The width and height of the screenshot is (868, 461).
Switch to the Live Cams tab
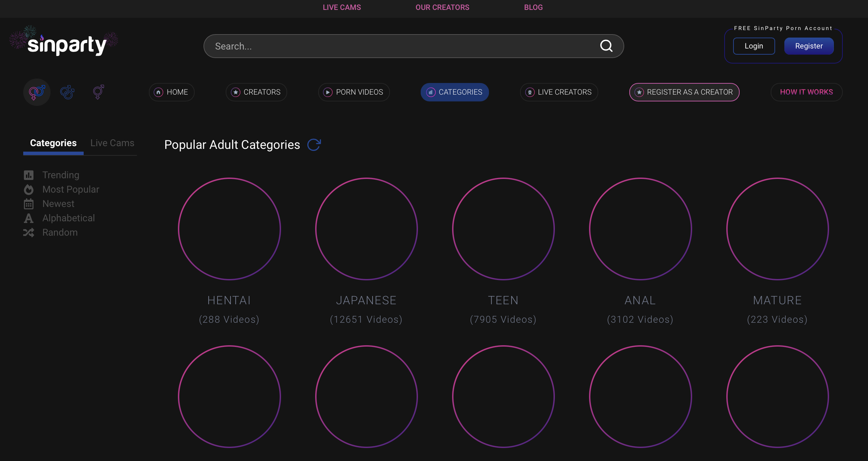(112, 143)
